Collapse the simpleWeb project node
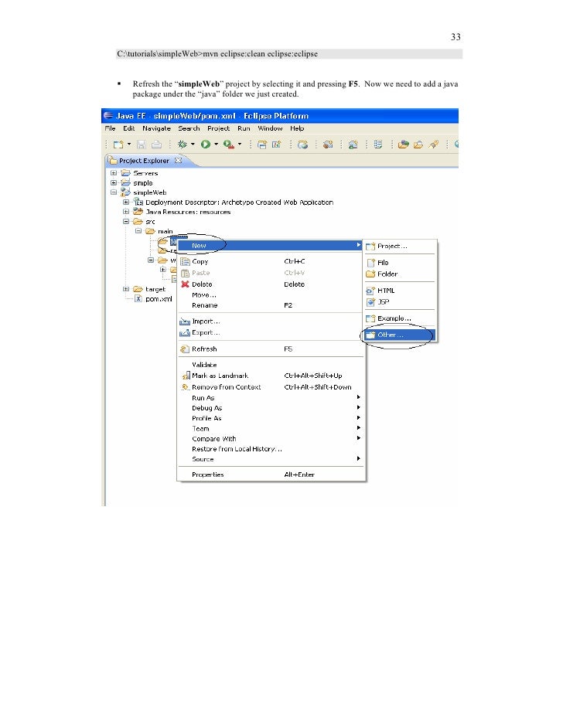 point(114,192)
